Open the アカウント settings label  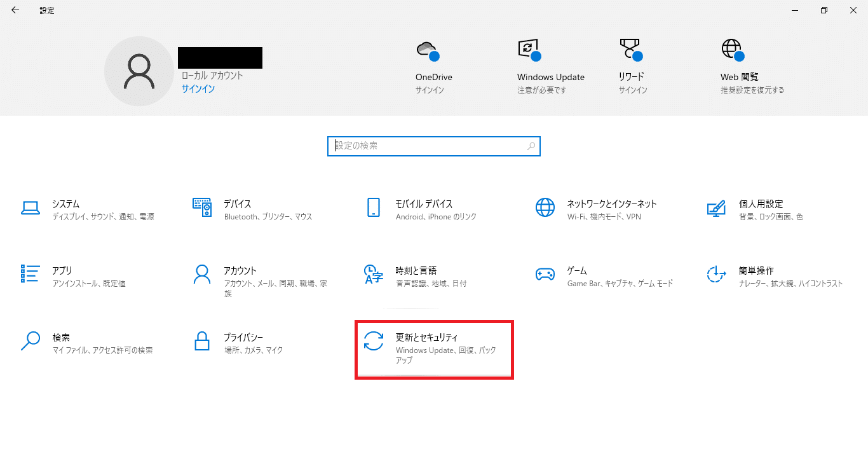coord(240,271)
